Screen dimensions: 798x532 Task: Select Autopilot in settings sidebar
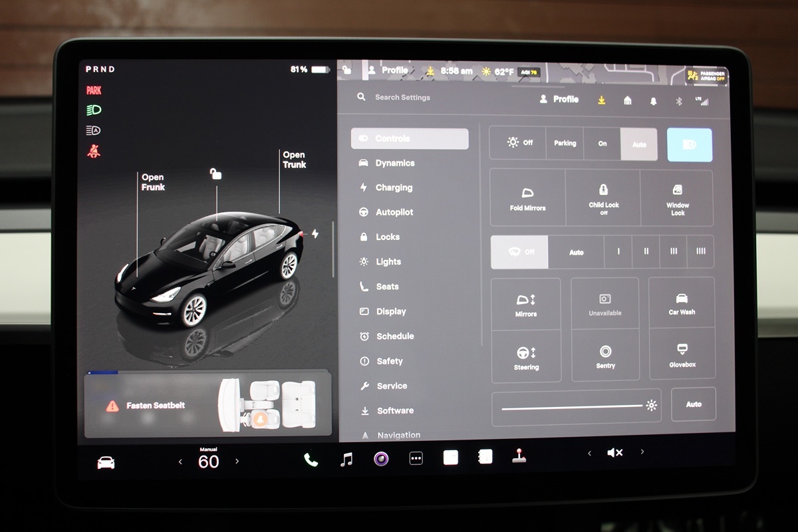click(x=394, y=212)
